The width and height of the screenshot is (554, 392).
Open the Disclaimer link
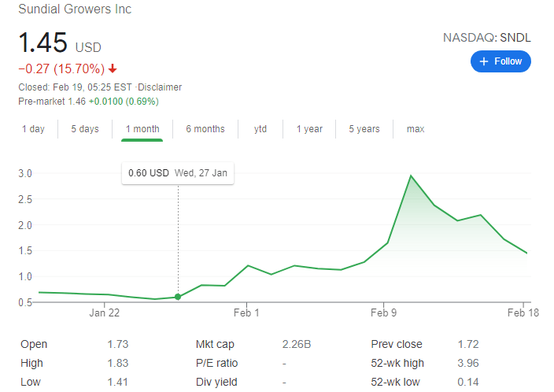(x=160, y=87)
